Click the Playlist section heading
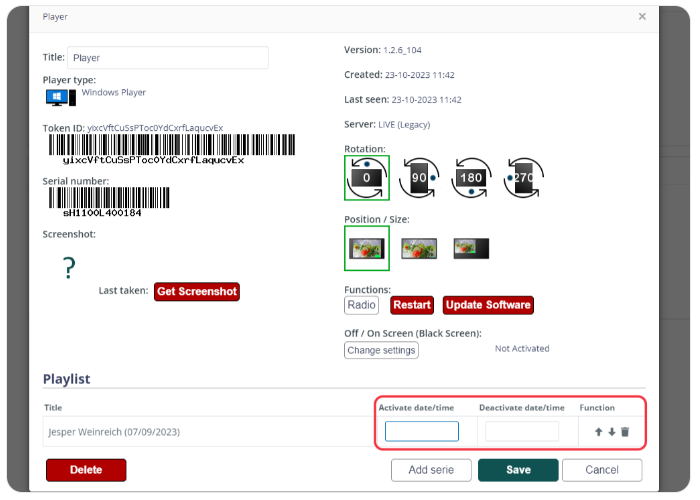This screenshot has width=700, height=500. coord(67,379)
